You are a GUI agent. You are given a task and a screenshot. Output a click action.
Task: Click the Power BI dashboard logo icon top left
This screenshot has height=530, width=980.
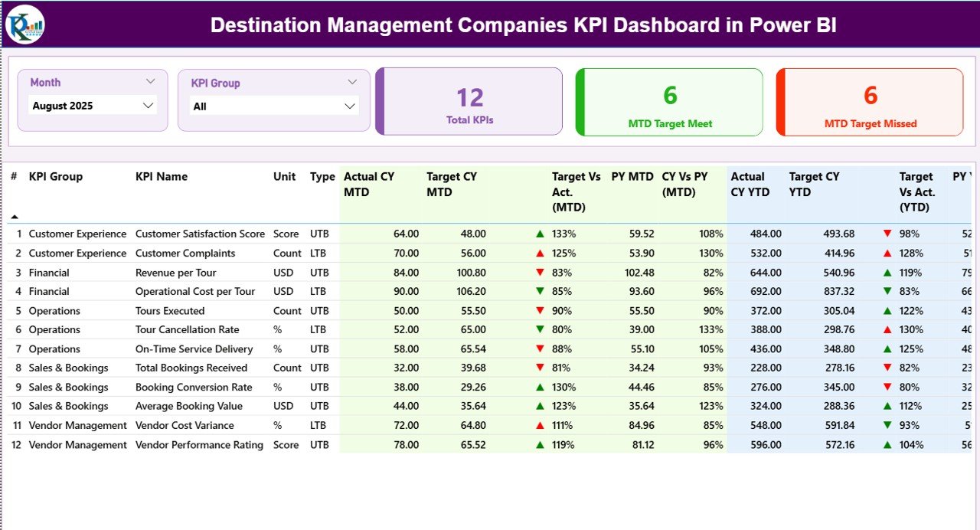pyautogui.click(x=25, y=24)
